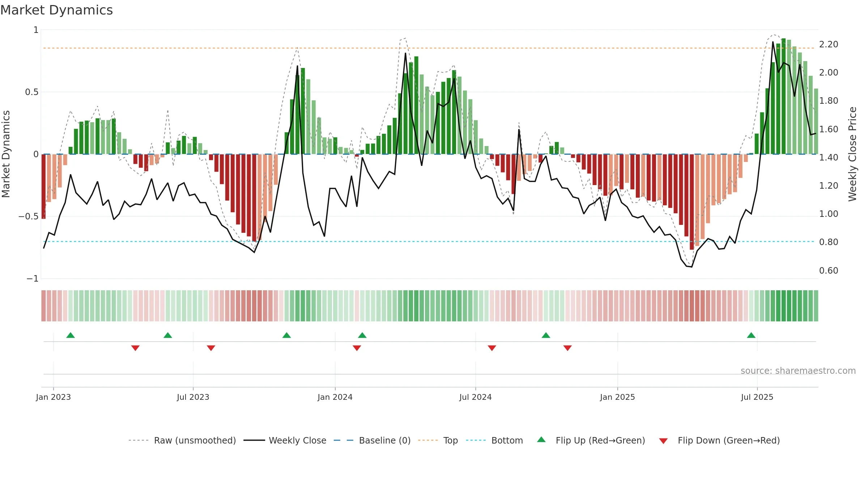Click the −1 left axis tick label
The height and width of the screenshot is (488, 868).
click(32, 279)
